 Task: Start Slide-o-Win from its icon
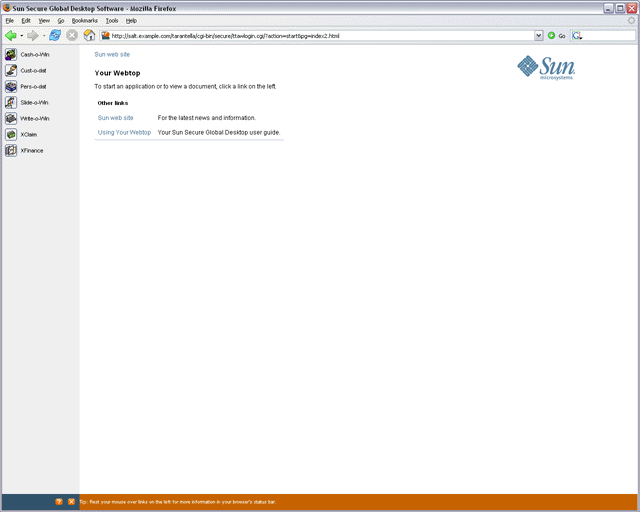point(11,102)
